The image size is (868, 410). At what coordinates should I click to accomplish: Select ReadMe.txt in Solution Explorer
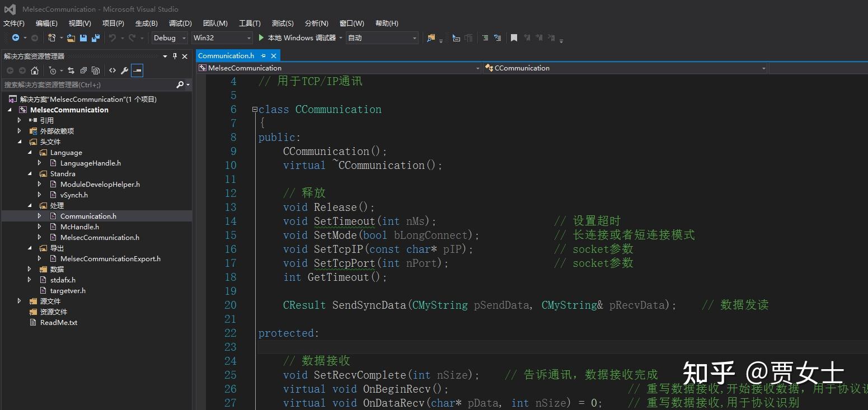coord(58,322)
